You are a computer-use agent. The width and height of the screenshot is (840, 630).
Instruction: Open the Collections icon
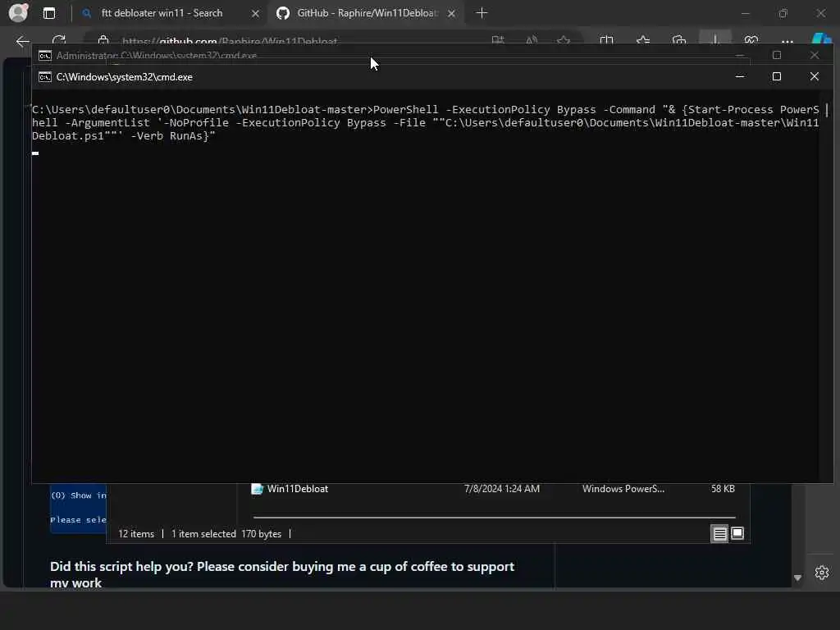[678, 40]
